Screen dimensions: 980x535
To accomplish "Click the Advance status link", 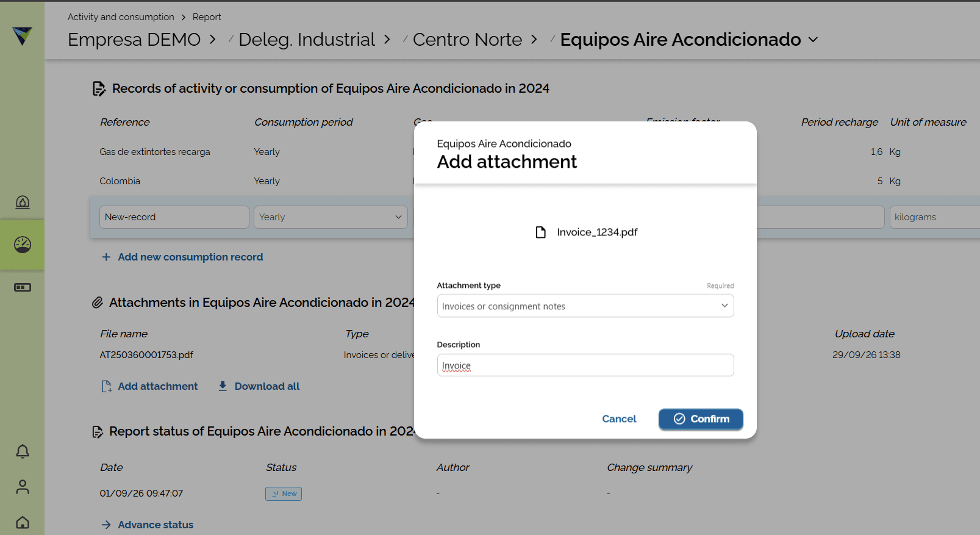I will [x=156, y=525].
